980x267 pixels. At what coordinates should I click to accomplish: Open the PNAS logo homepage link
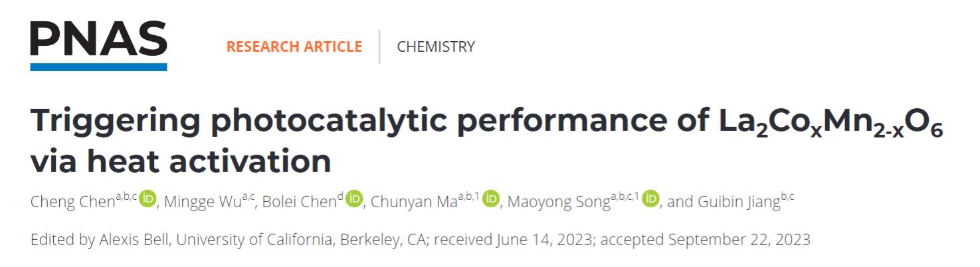point(98,45)
